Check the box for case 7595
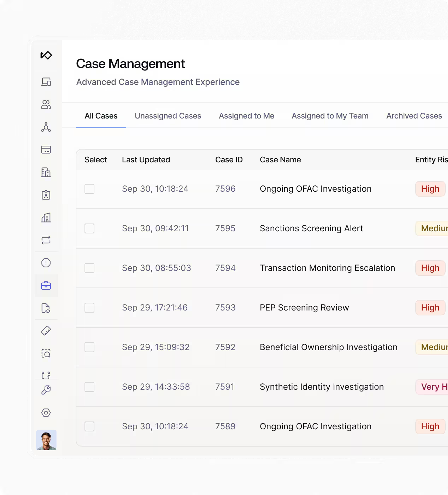Screen dimensions: 448x495 (x=90, y=228)
